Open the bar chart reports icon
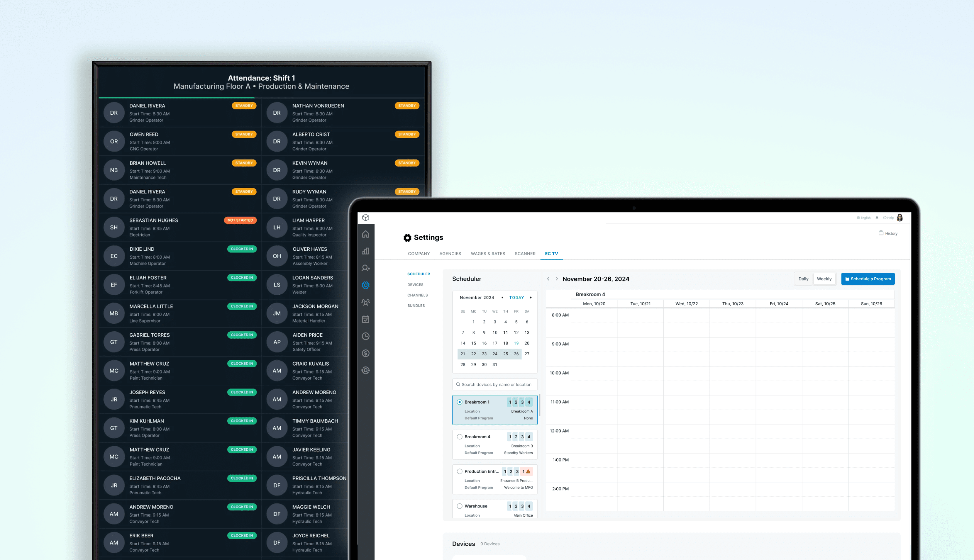The image size is (974, 560). click(x=365, y=251)
